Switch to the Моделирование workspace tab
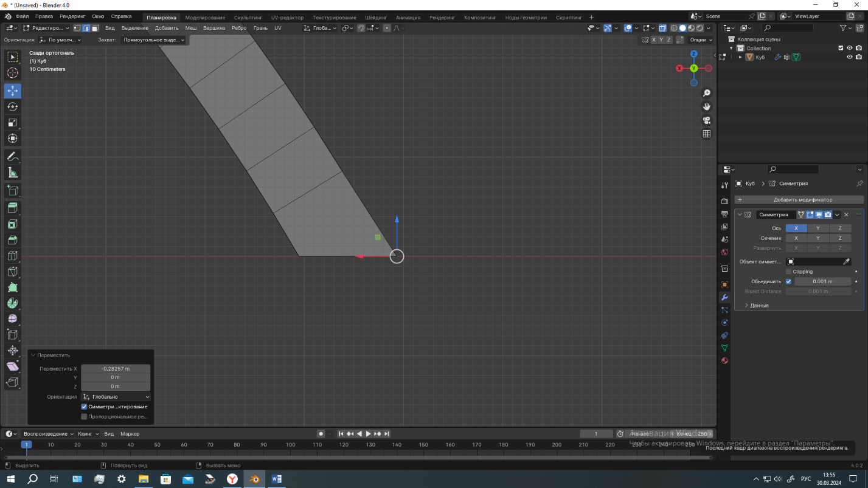Viewport: 868px width, 488px height. coord(205,18)
